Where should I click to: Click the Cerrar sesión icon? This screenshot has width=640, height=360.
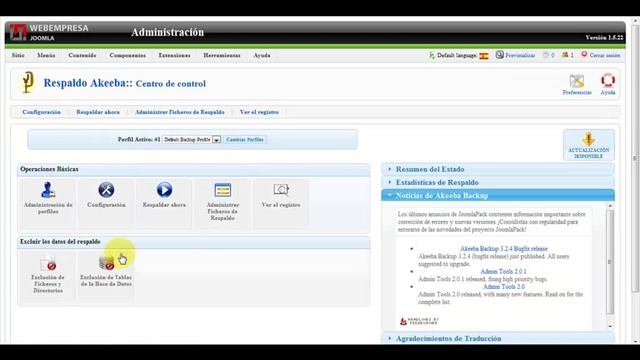point(584,55)
